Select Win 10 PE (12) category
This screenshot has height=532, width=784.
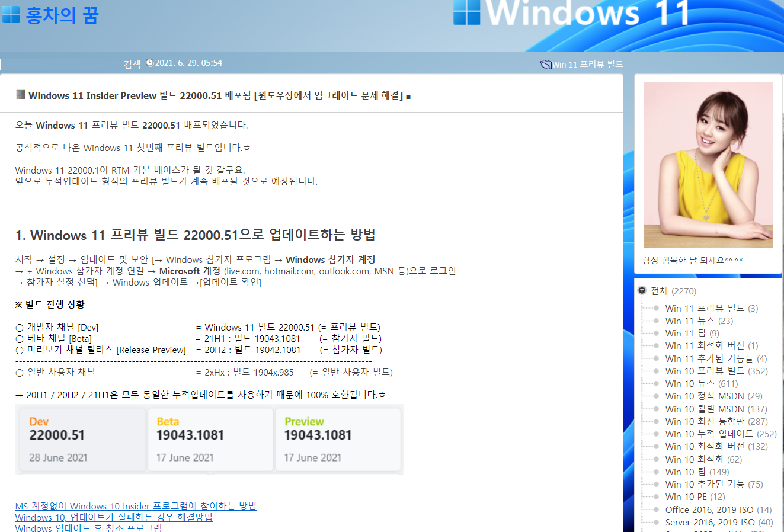(x=695, y=496)
